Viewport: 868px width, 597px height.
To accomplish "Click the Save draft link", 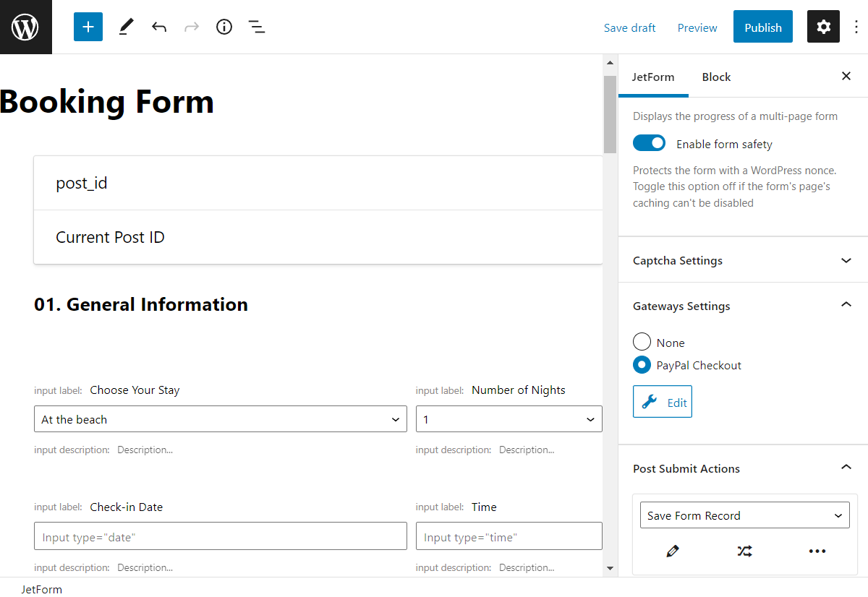I will coord(629,27).
